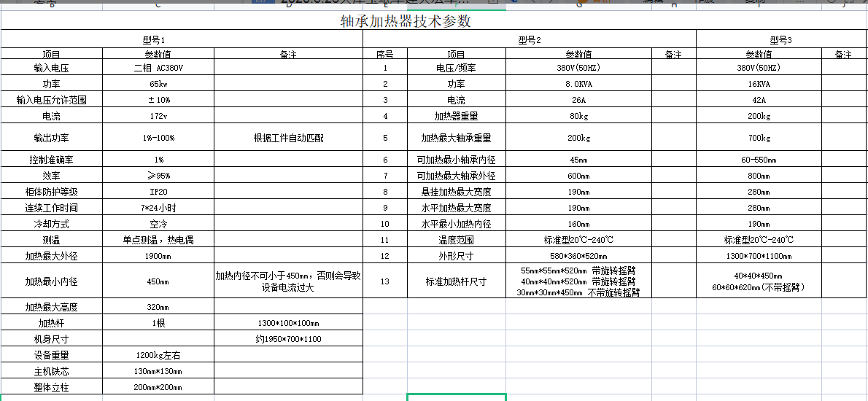Select the 26A current value cell
This screenshot has height=401, width=868.
[578, 100]
